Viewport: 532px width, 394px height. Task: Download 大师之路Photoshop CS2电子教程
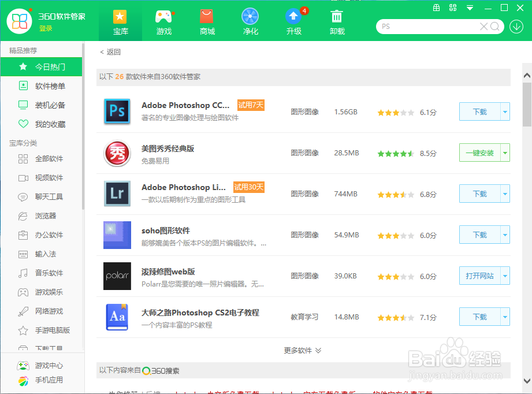(480, 317)
